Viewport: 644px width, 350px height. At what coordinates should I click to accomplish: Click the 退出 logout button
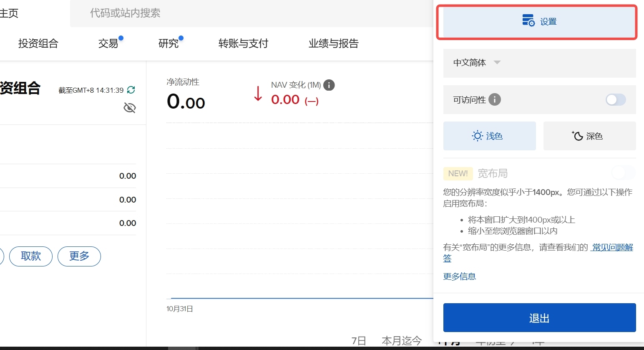[539, 317]
